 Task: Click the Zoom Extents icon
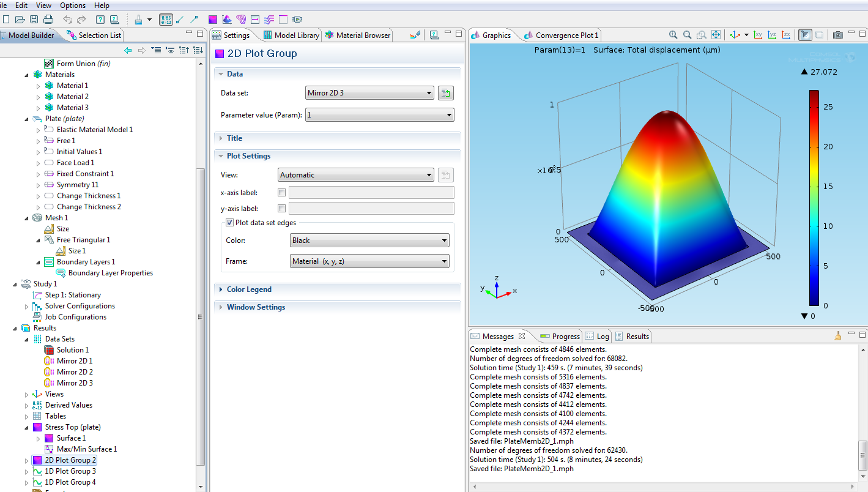(x=716, y=35)
